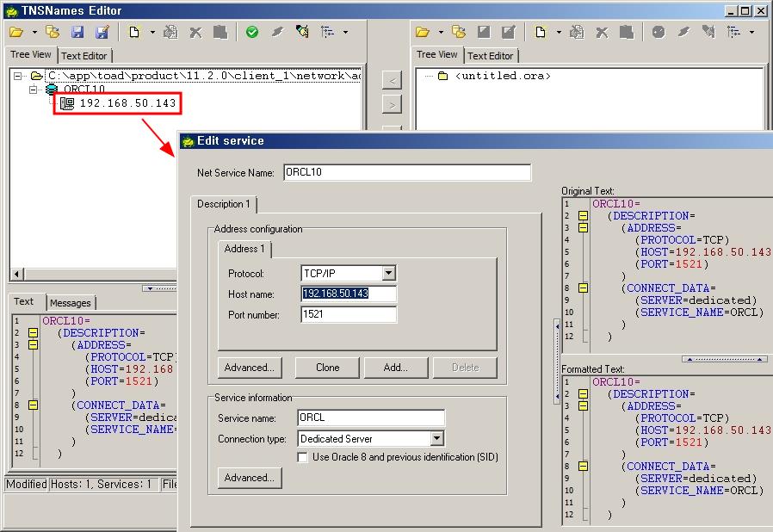
Task: Click the green check syntax icon
Action: click(x=251, y=33)
